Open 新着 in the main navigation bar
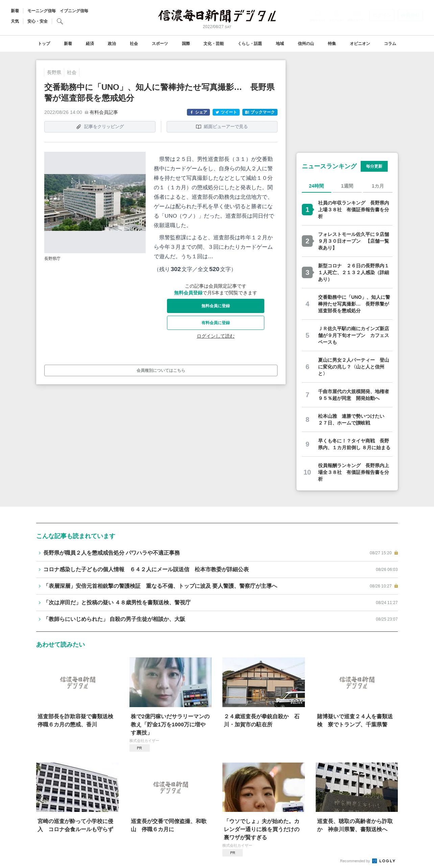The height and width of the screenshot is (868, 434). [x=68, y=44]
